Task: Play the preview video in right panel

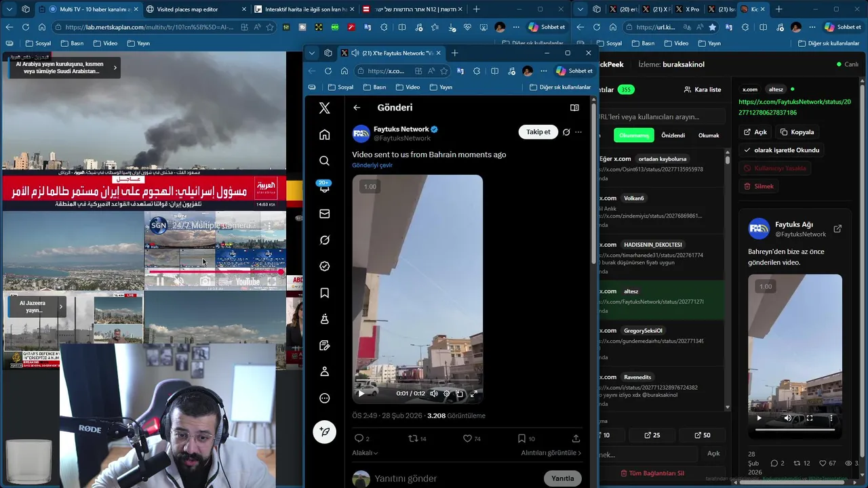Action: point(759,418)
